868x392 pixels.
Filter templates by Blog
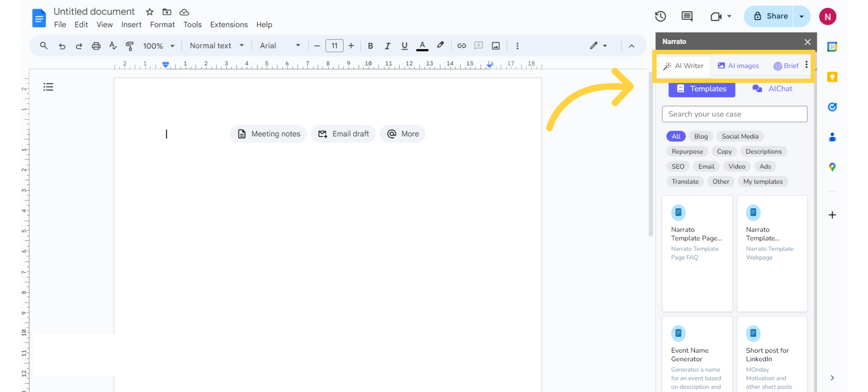pyautogui.click(x=701, y=136)
